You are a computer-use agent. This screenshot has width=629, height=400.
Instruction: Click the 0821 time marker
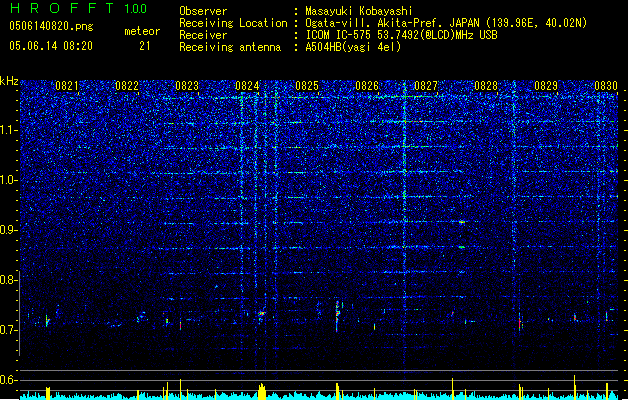[67, 86]
